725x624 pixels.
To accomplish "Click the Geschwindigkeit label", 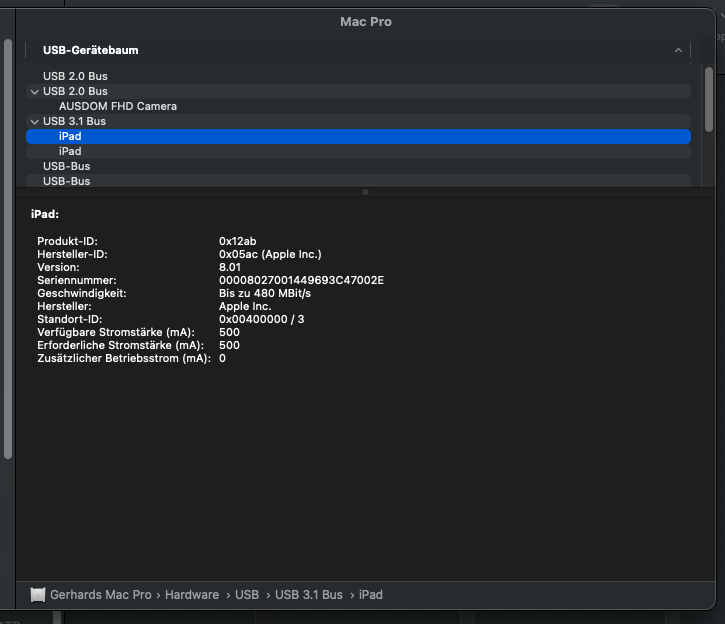I will click(x=82, y=293).
